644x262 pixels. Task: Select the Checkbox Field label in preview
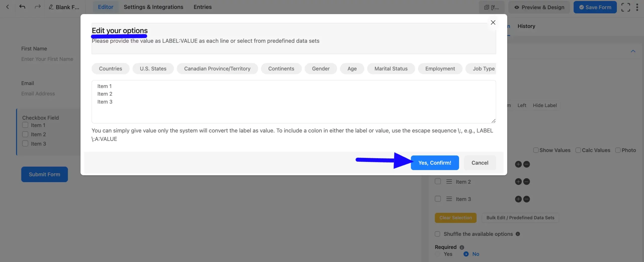click(x=41, y=118)
